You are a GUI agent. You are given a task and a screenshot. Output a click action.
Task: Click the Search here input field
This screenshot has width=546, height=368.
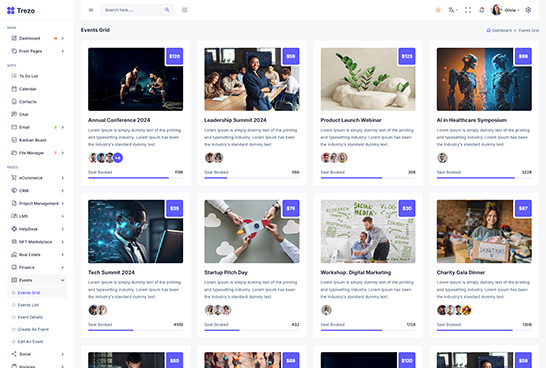133,10
